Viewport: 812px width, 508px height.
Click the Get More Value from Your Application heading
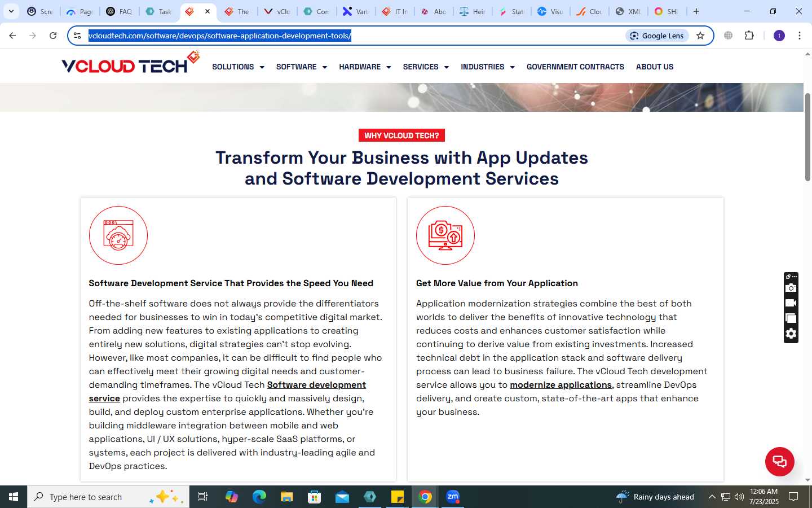click(x=497, y=283)
